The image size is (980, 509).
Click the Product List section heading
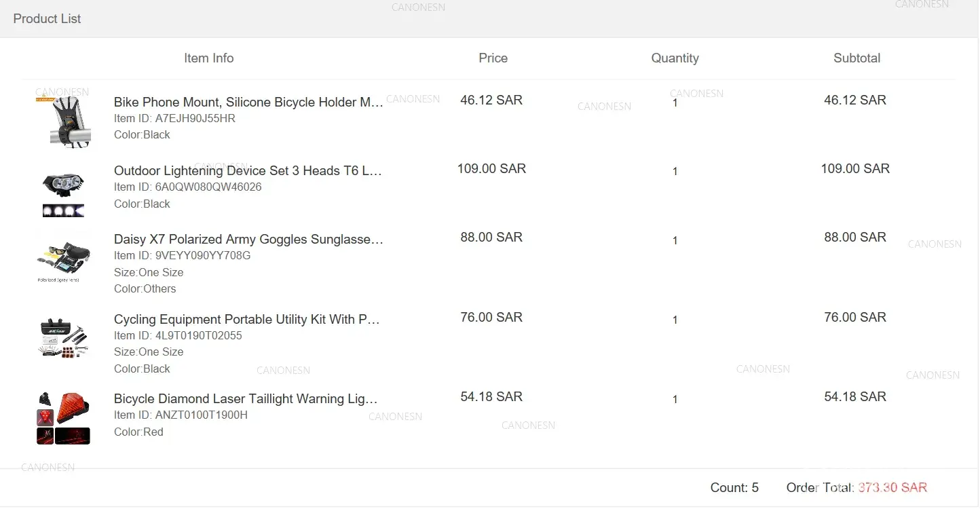(47, 19)
